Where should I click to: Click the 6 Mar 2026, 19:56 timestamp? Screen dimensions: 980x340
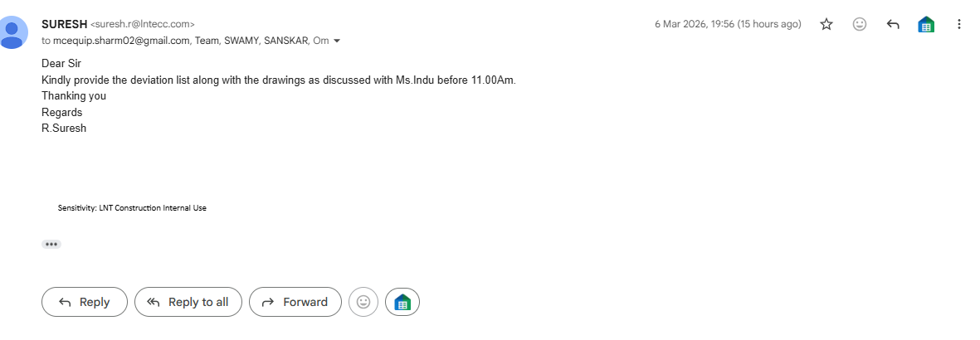tap(728, 24)
